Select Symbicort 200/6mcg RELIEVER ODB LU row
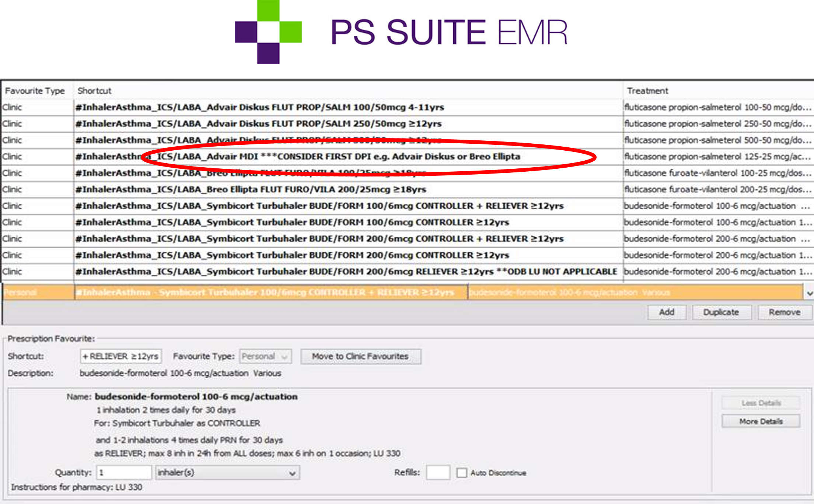The image size is (814, 504). click(407, 272)
